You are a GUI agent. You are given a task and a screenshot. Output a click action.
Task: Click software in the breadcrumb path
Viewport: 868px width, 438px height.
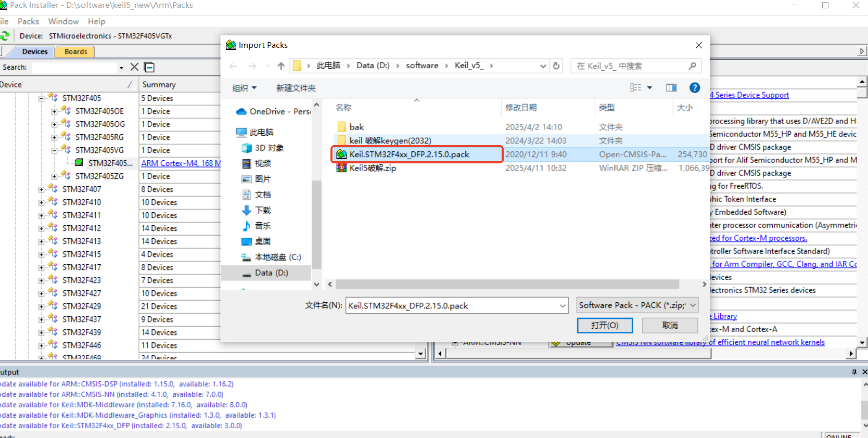click(x=422, y=66)
